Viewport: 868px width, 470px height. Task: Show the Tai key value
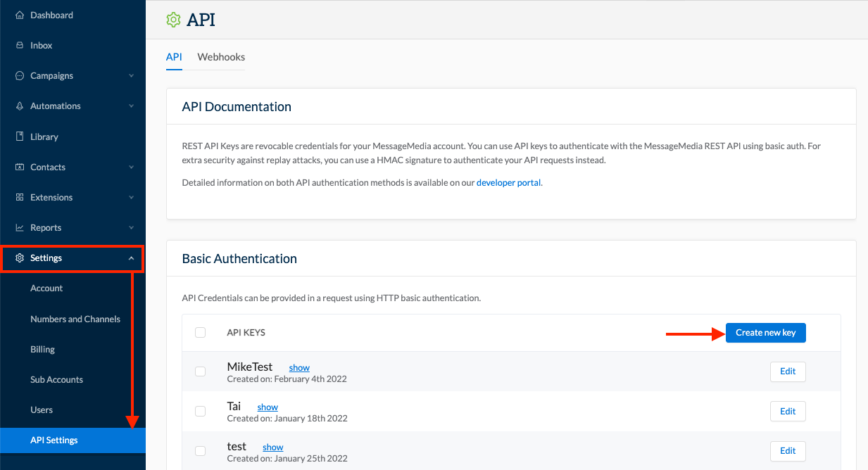point(268,407)
